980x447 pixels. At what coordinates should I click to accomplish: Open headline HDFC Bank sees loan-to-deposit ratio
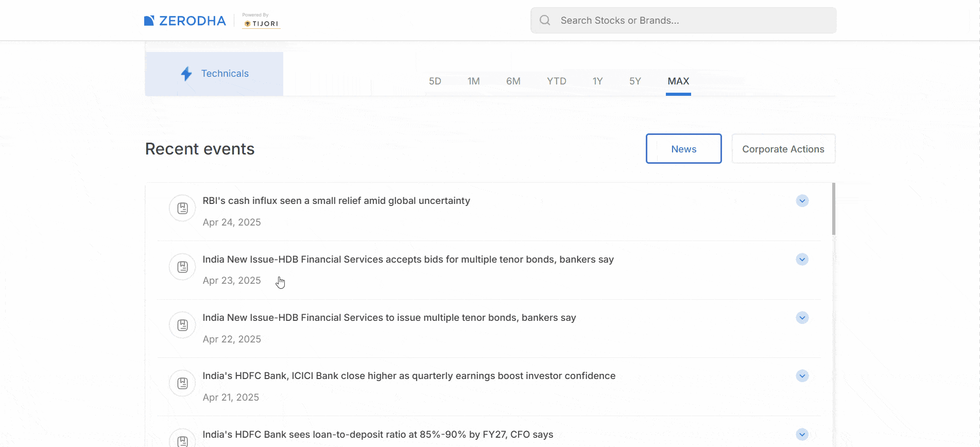click(378, 435)
